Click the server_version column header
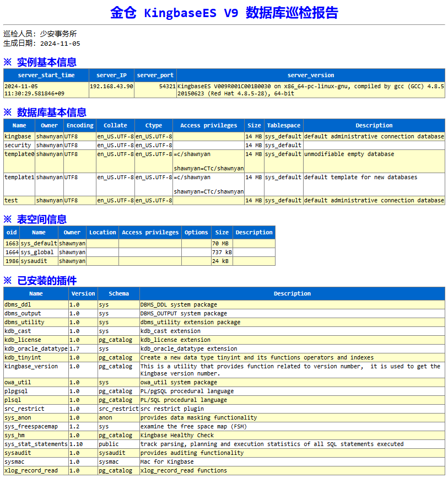Screen dimensions: 448x483 [311, 75]
